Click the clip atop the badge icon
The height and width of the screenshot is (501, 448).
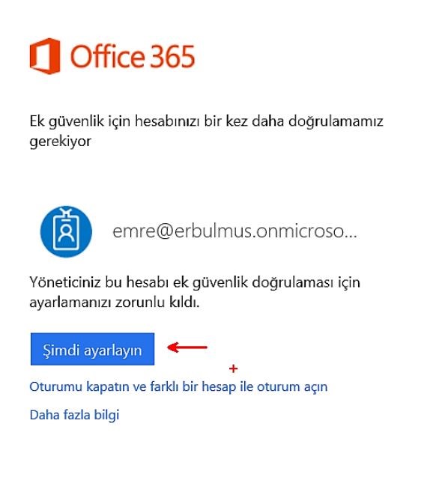tap(67, 212)
